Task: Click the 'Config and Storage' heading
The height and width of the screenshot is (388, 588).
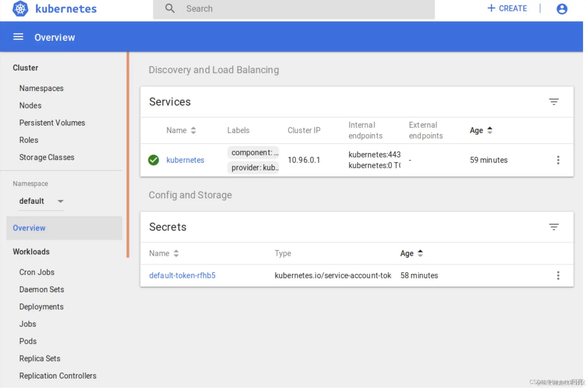Action: coord(190,195)
